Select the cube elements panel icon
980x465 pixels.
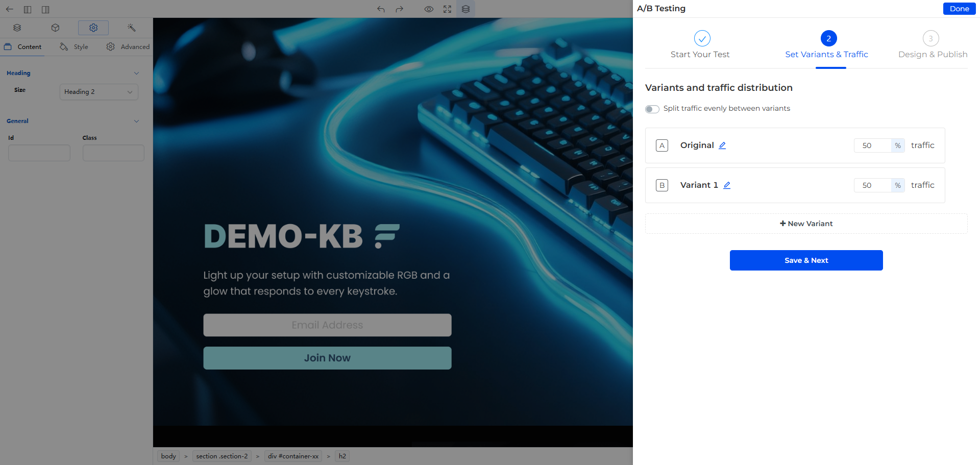[x=56, y=28]
